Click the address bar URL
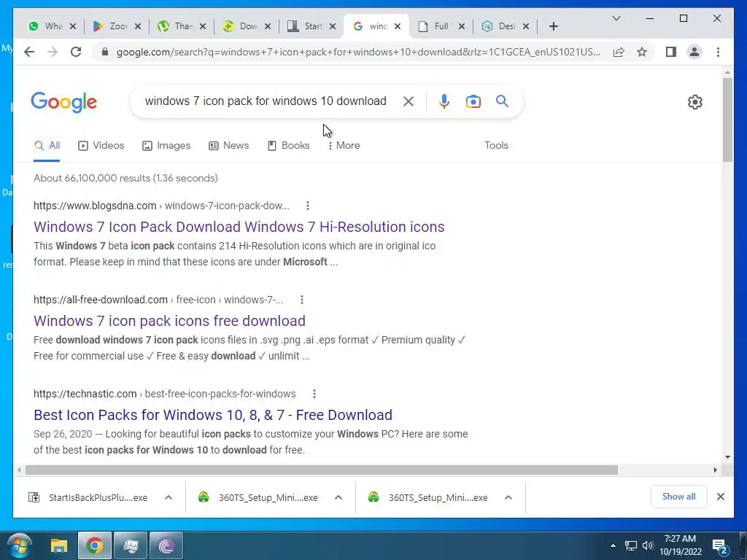The height and width of the screenshot is (560, 747). pyautogui.click(x=357, y=52)
